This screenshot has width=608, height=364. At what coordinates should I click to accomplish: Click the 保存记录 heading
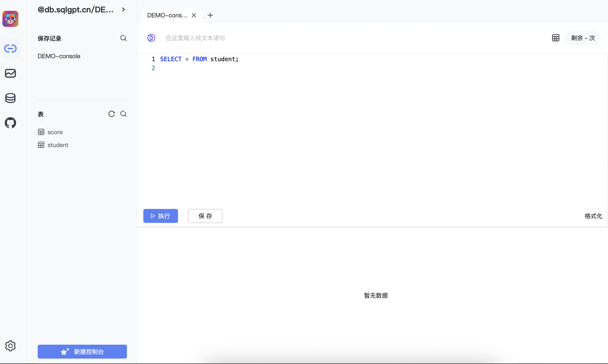[49, 38]
